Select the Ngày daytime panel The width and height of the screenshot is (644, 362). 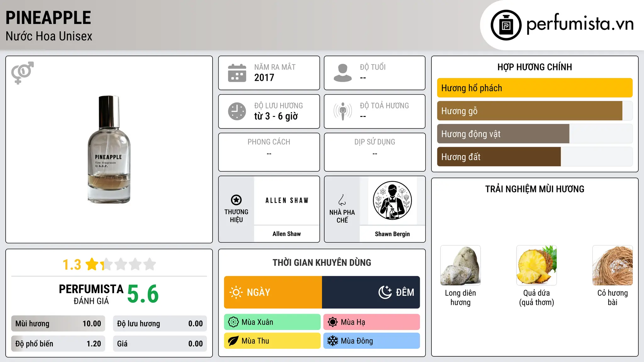(273, 292)
